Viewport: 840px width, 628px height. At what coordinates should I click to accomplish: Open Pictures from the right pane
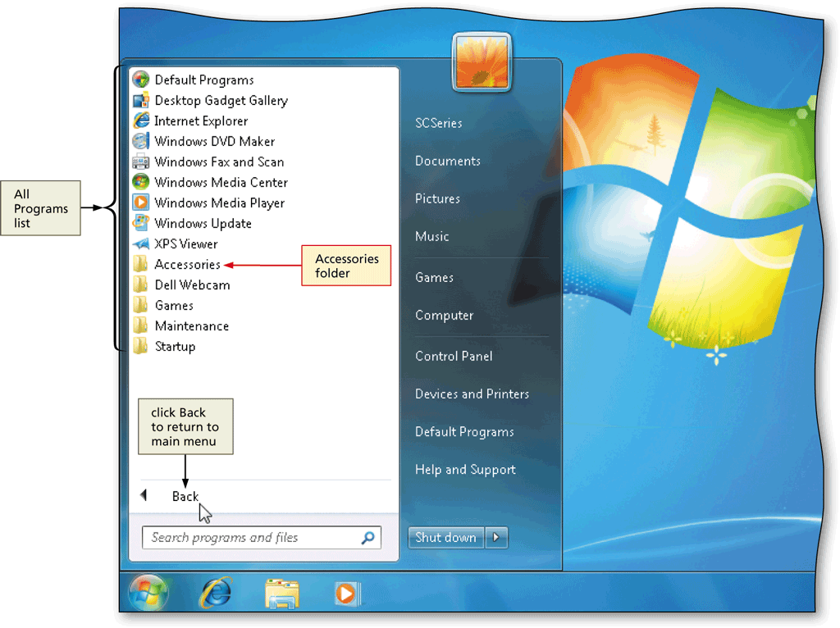click(x=438, y=198)
